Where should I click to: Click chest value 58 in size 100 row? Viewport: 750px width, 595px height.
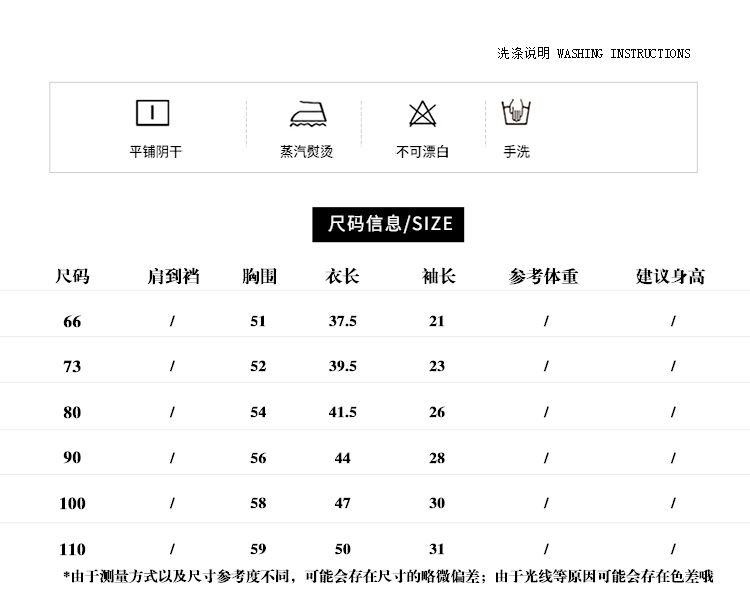point(258,503)
